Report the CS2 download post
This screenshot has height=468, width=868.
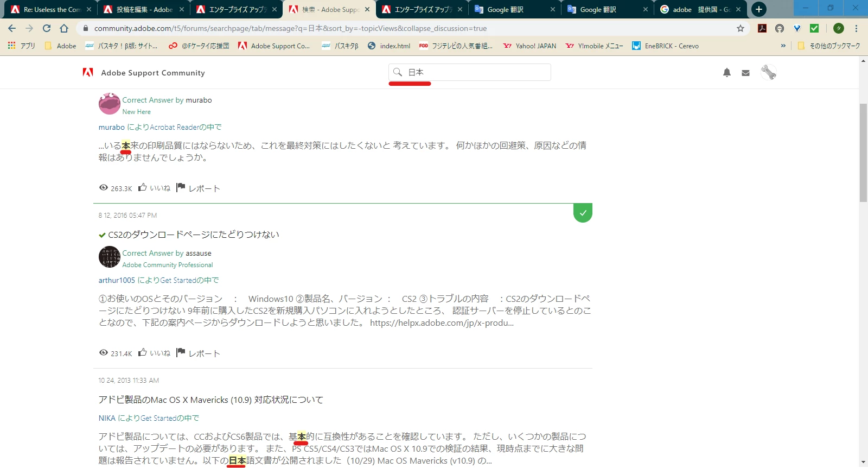tap(198, 353)
